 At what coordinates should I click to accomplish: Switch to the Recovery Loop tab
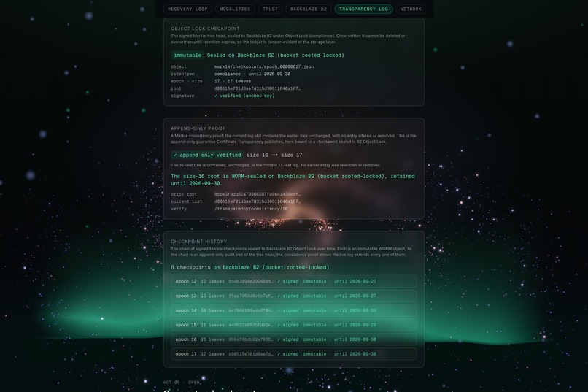pos(187,9)
